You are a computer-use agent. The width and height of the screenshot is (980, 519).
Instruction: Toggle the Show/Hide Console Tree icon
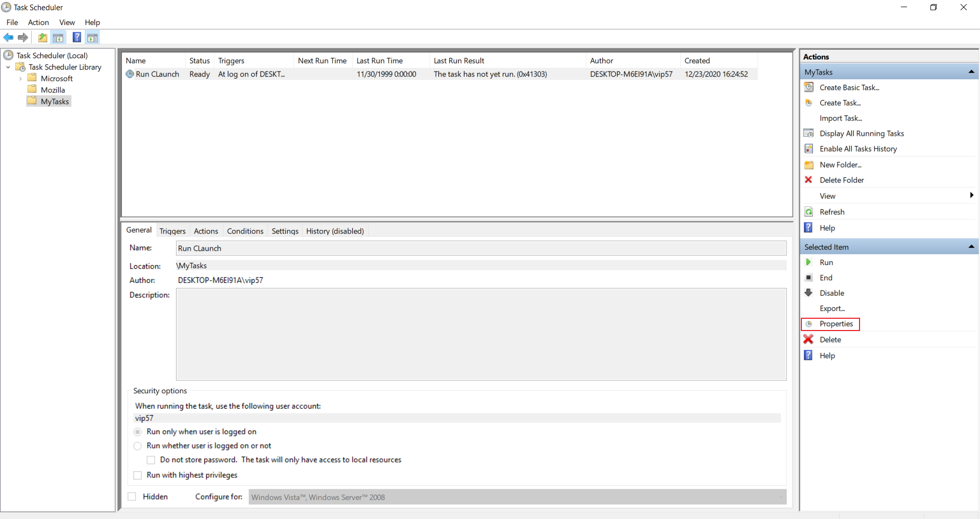pyautogui.click(x=58, y=37)
